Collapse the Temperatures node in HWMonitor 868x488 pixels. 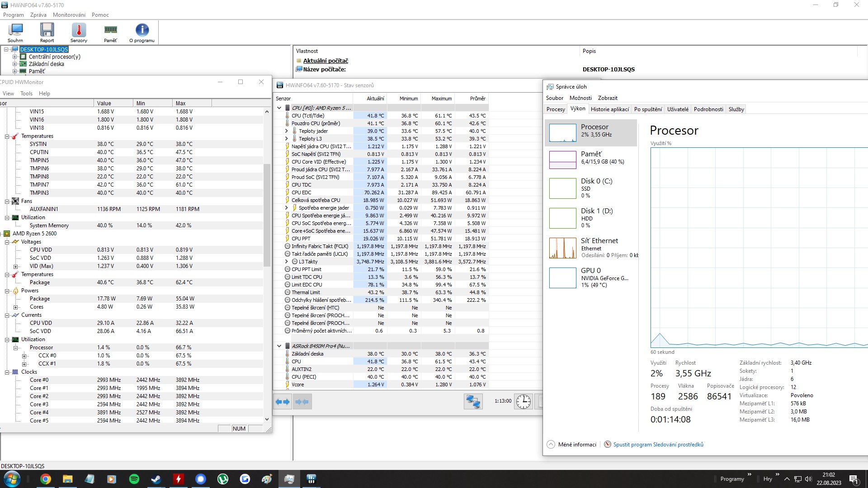7,136
